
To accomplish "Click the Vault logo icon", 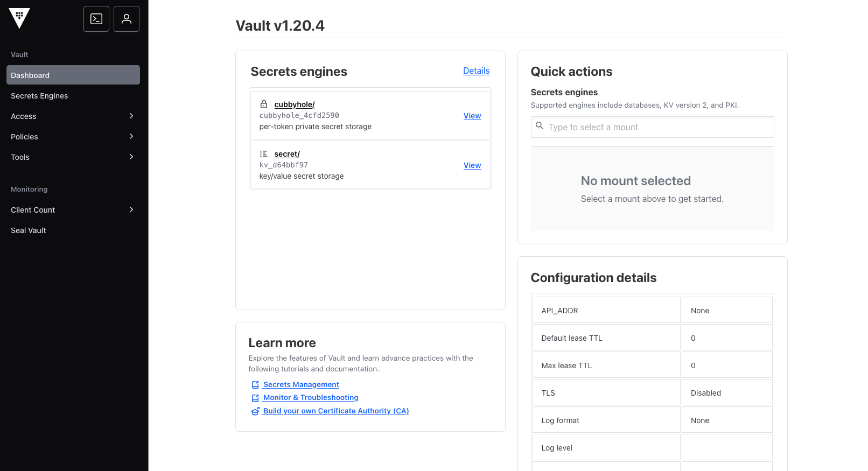I will click(x=19, y=18).
